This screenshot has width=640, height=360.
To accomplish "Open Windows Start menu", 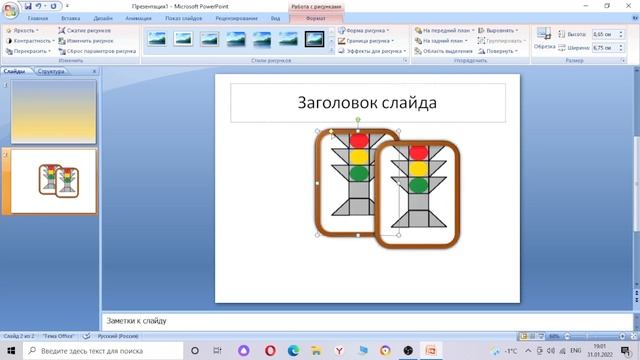I will pyautogui.click(x=11, y=351).
